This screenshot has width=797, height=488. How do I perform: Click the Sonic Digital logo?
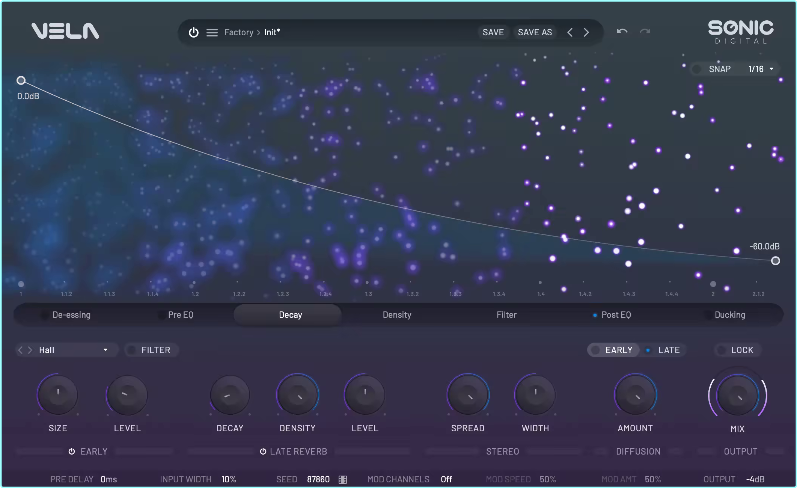pyautogui.click(x=741, y=32)
